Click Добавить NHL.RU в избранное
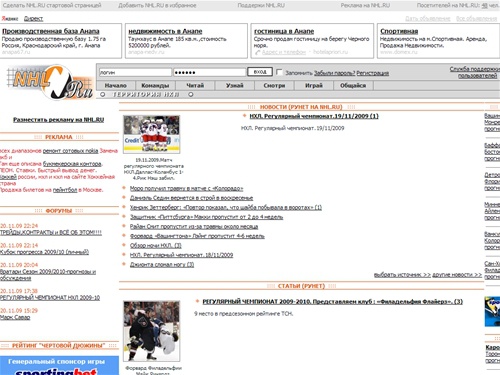This screenshot has height=375, width=500. pyautogui.click(x=157, y=5)
